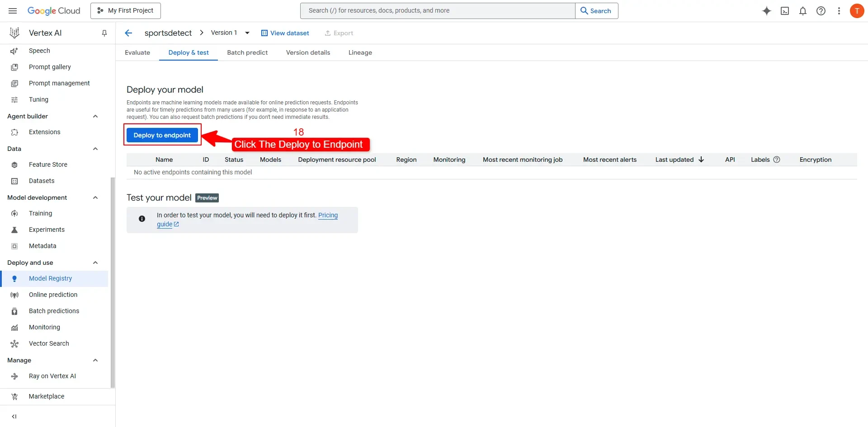Open the Version 1 dropdown arrow
This screenshot has width=868, height=427.
(x=247, y=33)
